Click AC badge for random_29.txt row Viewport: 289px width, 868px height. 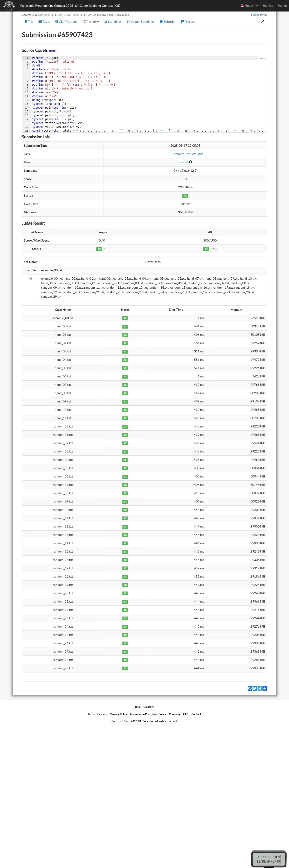tap(125, 669)
